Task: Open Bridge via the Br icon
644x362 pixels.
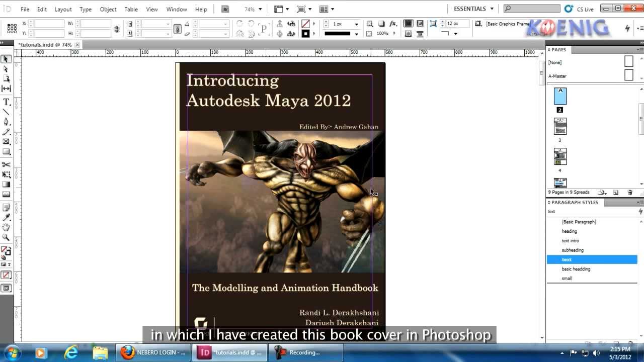Action: (225, 9)
